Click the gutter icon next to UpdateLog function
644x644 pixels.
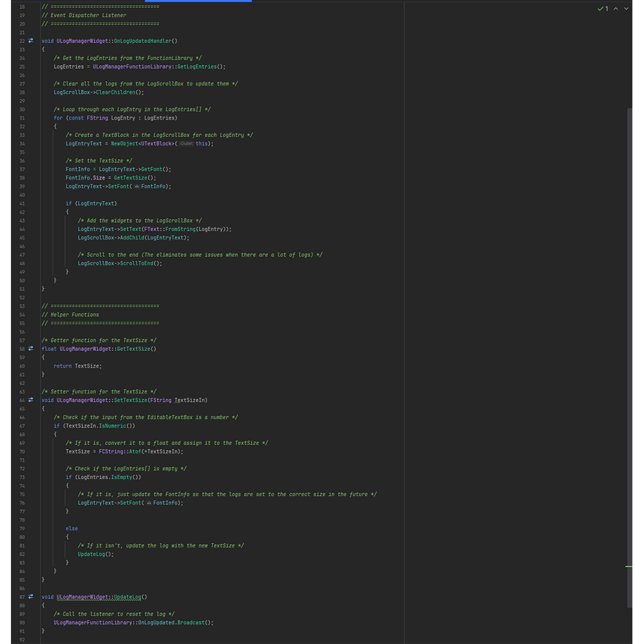click(30, 597)
